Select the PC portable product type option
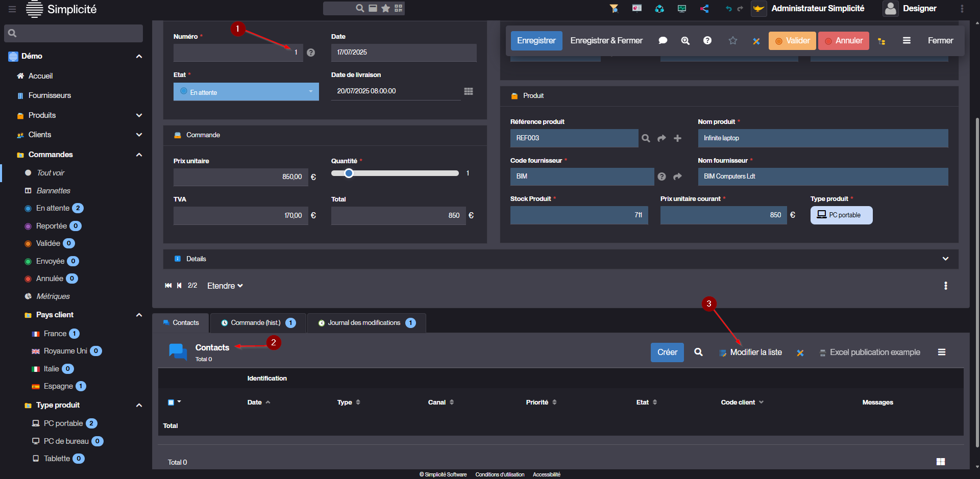Screen dimensions: 980x479 841,215
